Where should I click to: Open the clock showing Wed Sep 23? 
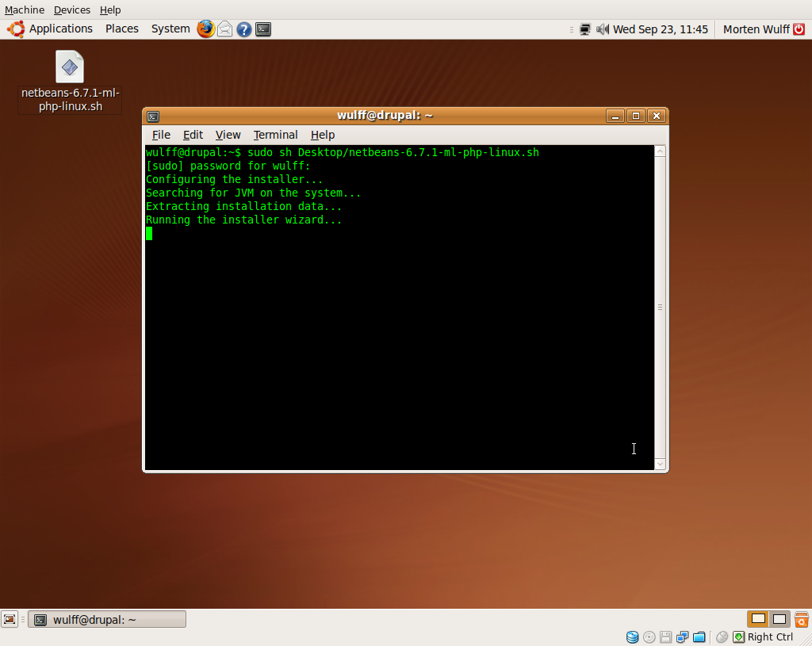pyautogui.click(x=661, y=29)
